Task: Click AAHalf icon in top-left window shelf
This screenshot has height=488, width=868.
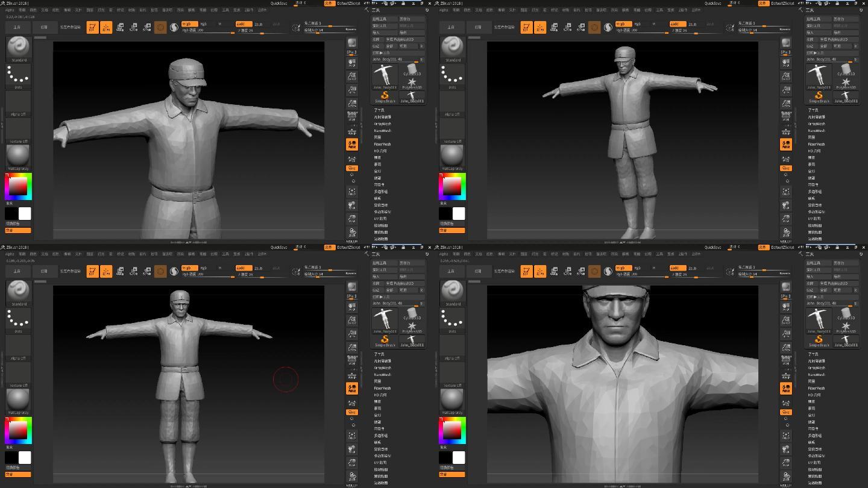Action: point(352,103)
